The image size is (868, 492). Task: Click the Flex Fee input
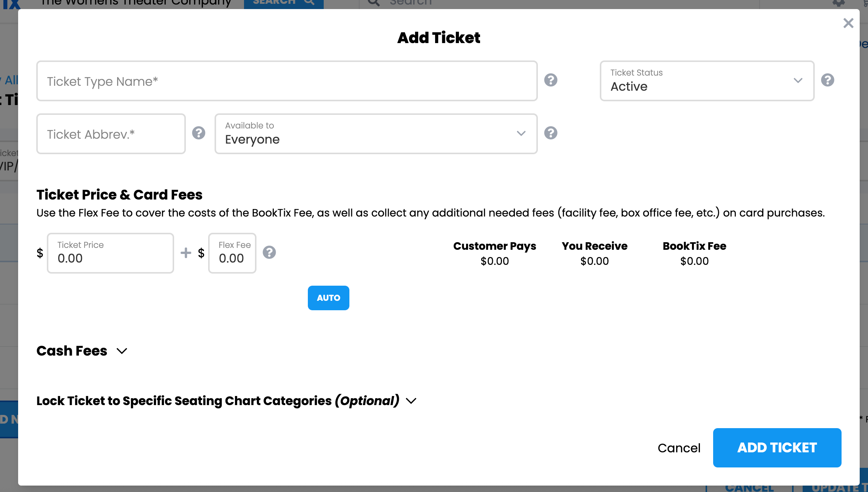[x=232, y=253]
